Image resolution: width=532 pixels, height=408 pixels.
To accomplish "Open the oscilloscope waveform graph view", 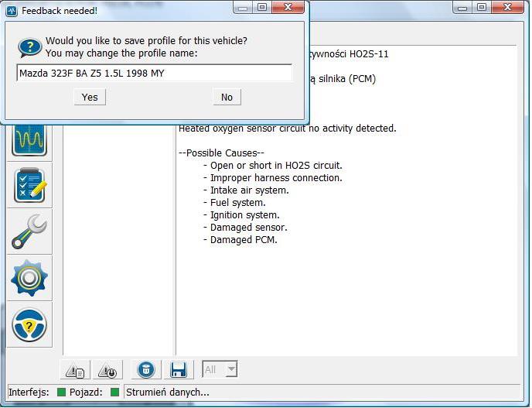I will pos(29,139).
